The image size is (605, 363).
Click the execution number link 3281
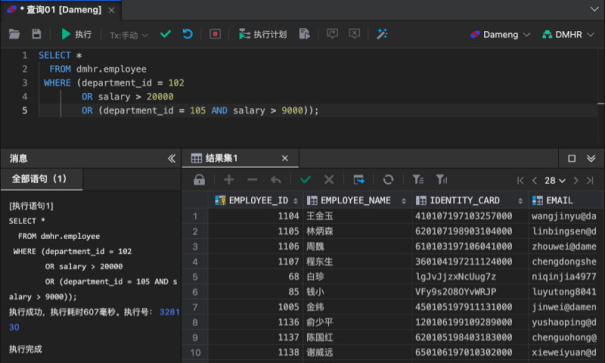click(170, 312)
